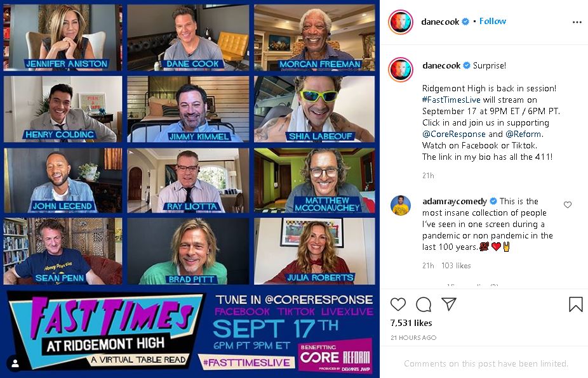Click verified badge next to header danecook

click(465, 22)
